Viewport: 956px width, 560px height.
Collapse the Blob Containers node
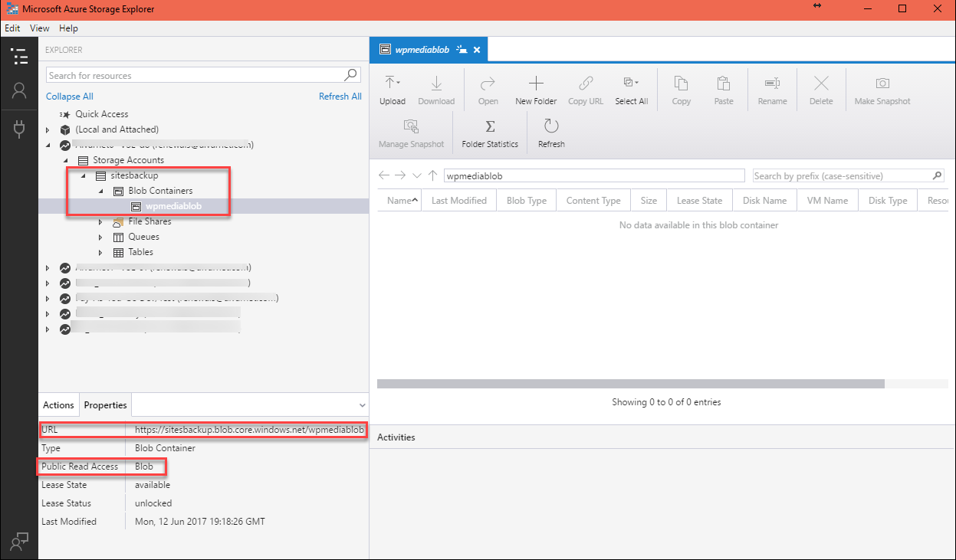coord(100,191)
